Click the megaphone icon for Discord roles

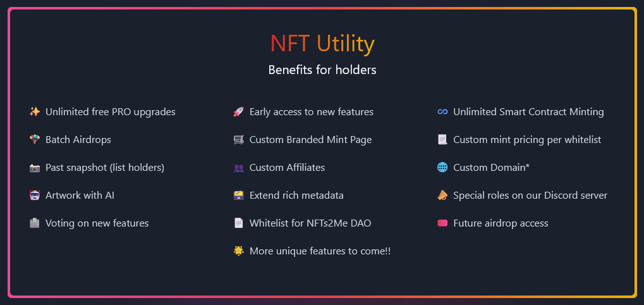coord(442,196)
